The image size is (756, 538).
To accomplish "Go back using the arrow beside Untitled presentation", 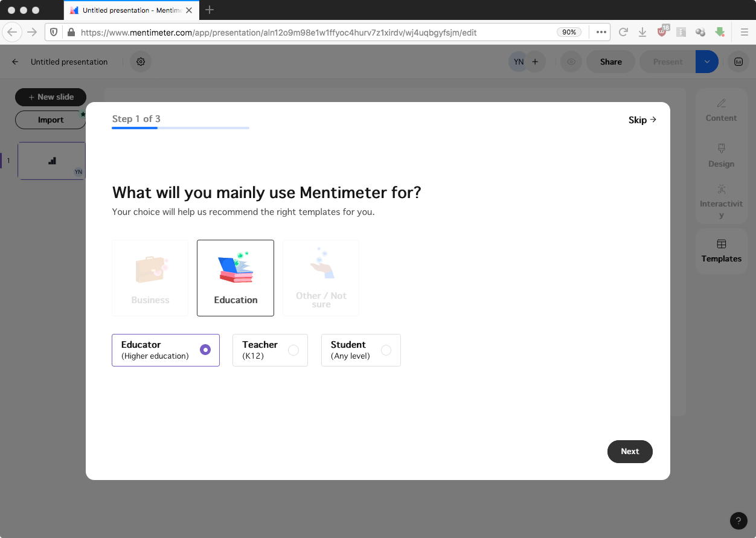I will [x=15, y=62].
